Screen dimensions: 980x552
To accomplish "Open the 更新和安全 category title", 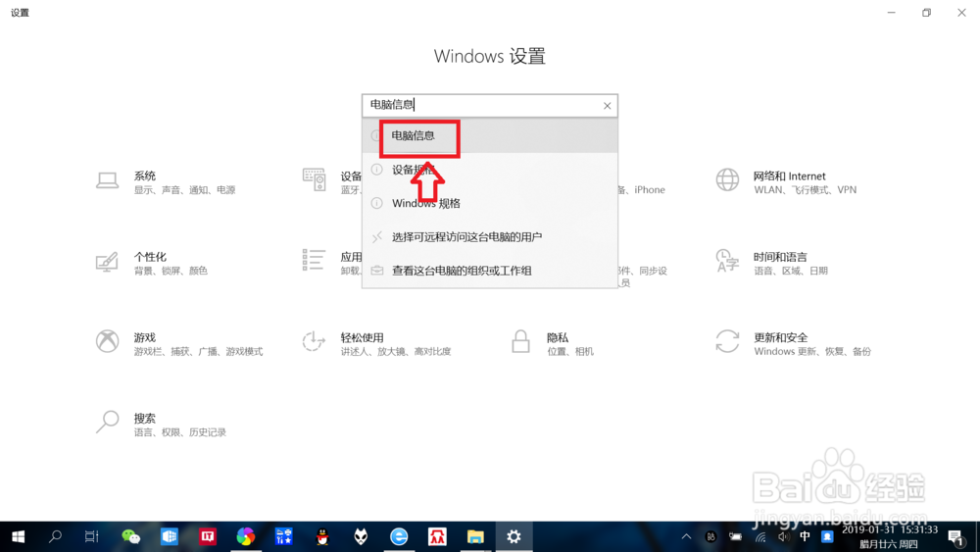I will click(781, 337).
